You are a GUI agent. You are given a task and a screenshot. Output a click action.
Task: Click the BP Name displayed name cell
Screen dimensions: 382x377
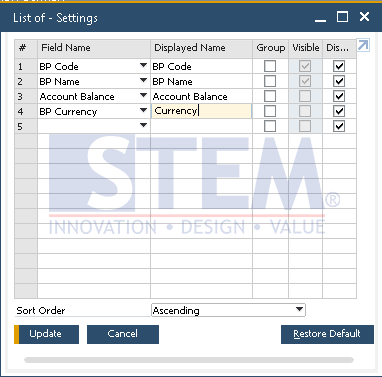[202, 81]
